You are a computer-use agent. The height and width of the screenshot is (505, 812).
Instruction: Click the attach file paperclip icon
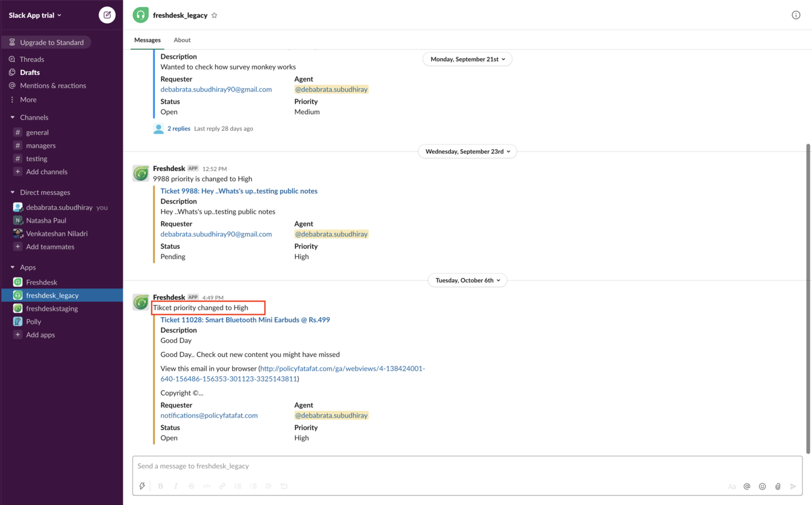pos(778,486)
